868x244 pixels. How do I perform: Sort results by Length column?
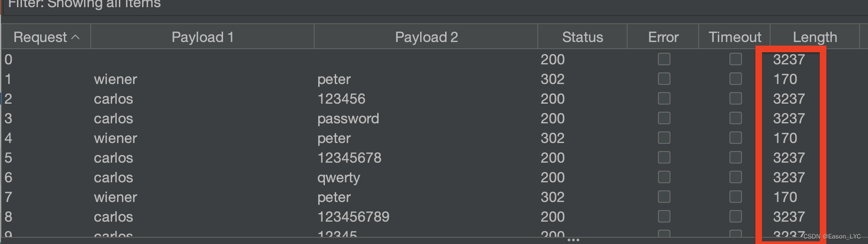[x=815, y=37]
